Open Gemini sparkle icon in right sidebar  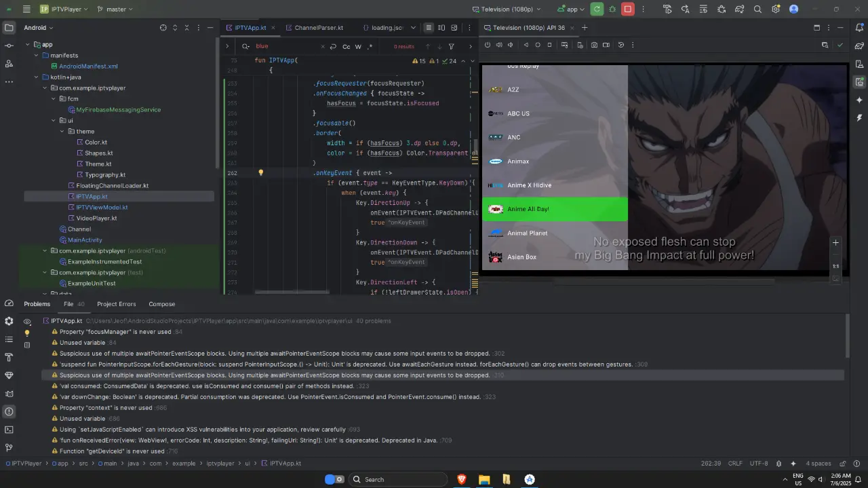coord(859,100)
